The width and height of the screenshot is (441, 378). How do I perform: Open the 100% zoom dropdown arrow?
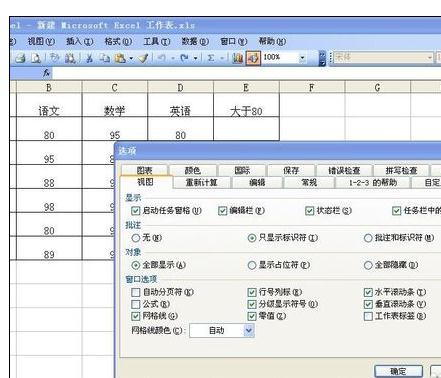pyautogui.click(x=302, y=58)
